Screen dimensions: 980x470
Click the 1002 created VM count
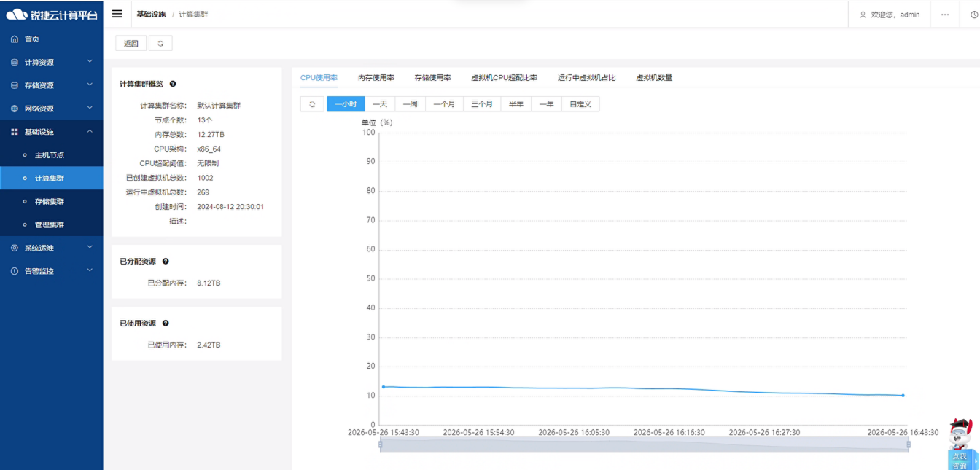pyautogui.click(x=206, y=178)
